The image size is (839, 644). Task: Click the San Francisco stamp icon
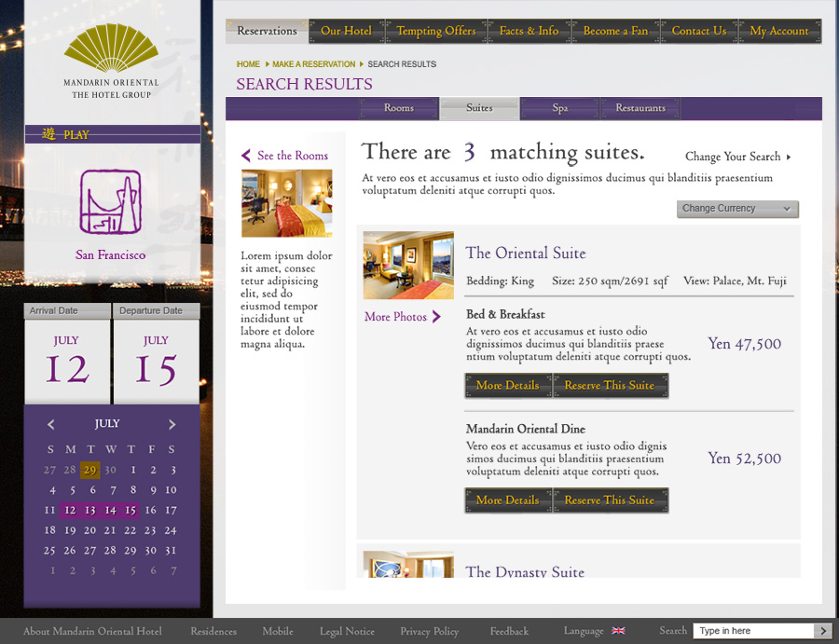tap(111, 201)
